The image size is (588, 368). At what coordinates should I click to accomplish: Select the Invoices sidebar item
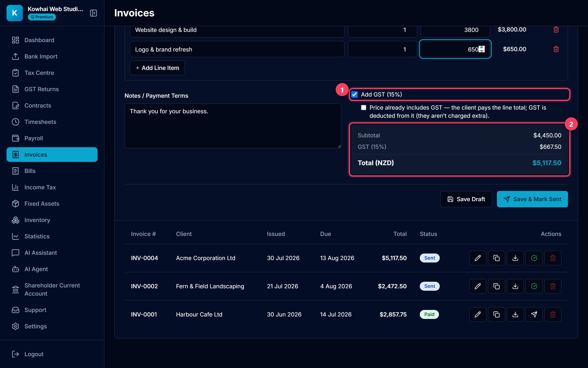tap(52, 154)
